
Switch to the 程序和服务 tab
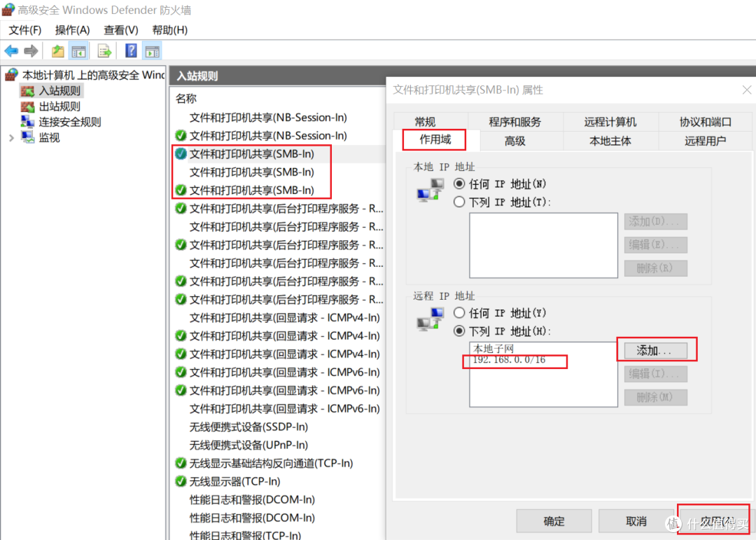[515, 122]
